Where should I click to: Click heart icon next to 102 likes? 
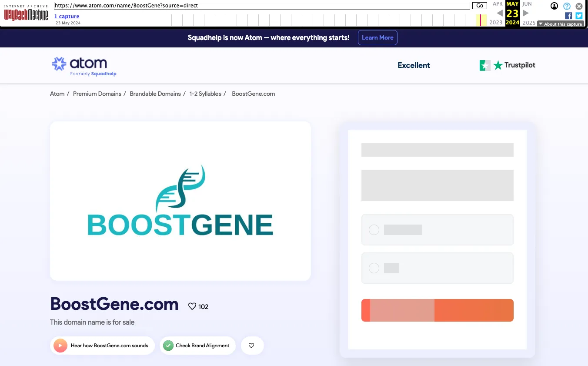[192, 306]
